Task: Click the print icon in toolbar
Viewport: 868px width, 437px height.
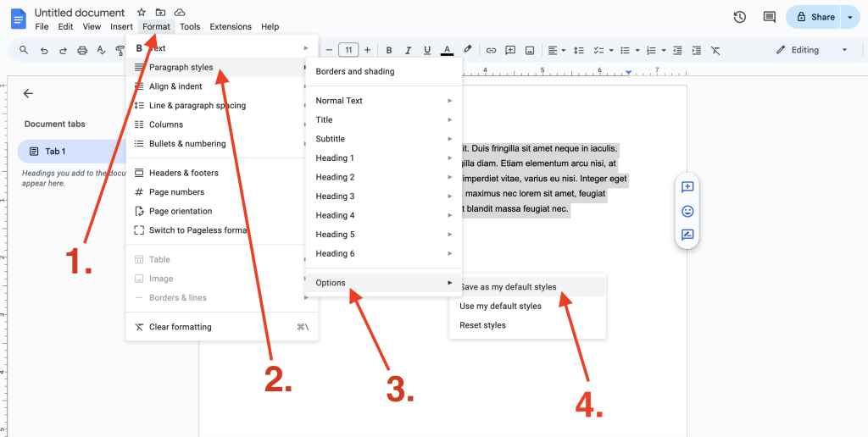Action: 82,51
